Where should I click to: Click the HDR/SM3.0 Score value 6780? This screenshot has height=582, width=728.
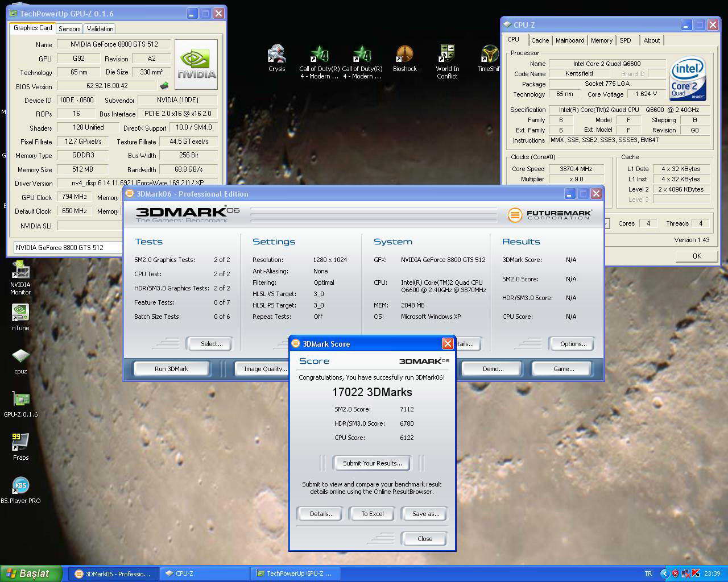(x=406, y=423)
